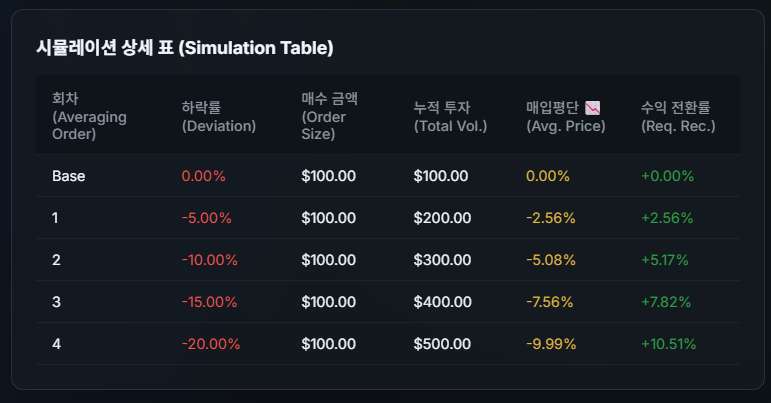Viewport: 771px width, 403px height.
Task: Select the 수익 전환률 (Req. Rec.) header
Action: tap(678, 116)
